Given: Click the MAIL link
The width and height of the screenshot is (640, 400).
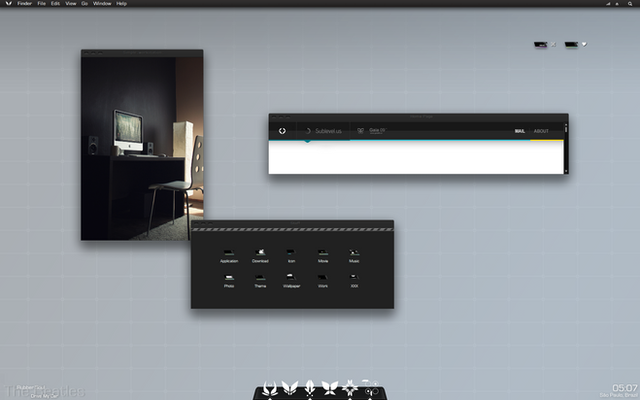Looking at the screenshot, I should coord(520,131).
